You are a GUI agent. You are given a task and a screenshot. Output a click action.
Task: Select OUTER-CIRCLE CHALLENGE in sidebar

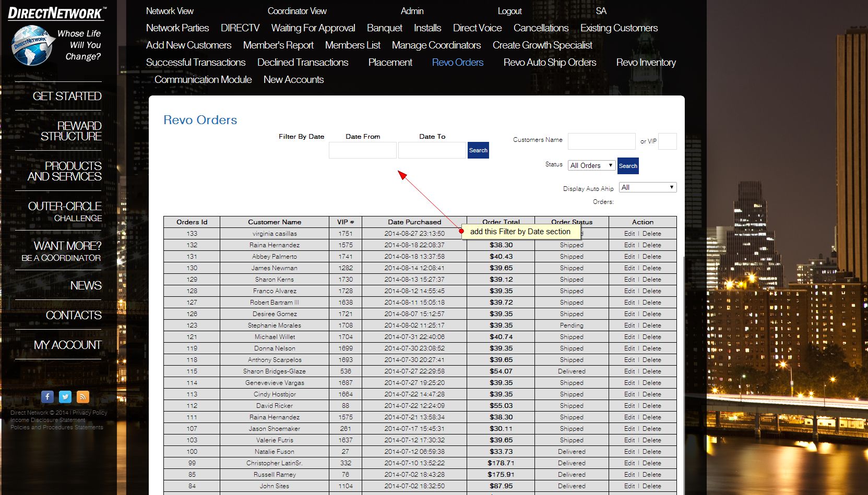click(65, 211)
